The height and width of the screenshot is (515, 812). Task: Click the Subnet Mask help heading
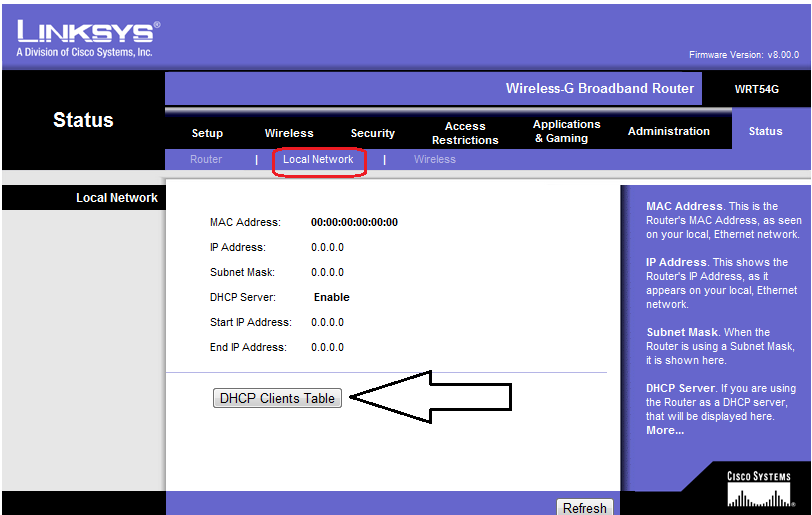pos(682,333)
